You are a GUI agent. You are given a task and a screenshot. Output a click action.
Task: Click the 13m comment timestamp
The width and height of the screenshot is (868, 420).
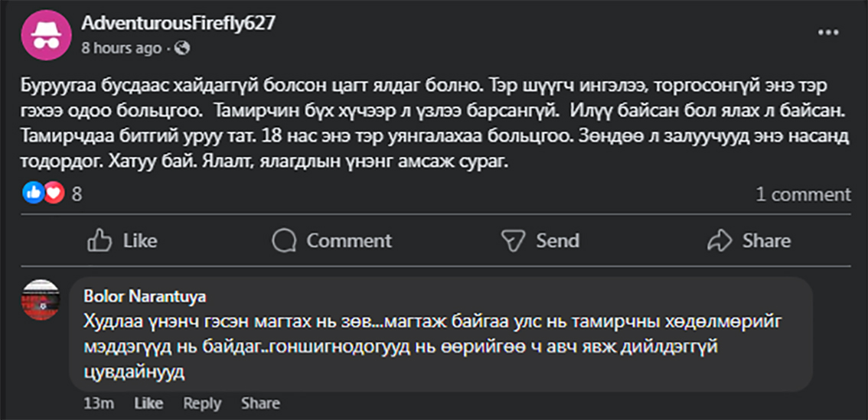click(x=99, y=403)
